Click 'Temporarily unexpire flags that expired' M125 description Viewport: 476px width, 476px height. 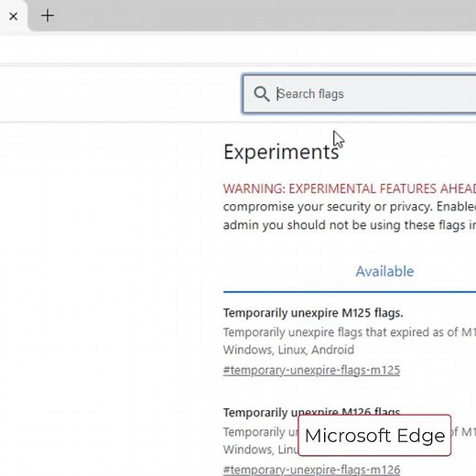pos(350,332)
